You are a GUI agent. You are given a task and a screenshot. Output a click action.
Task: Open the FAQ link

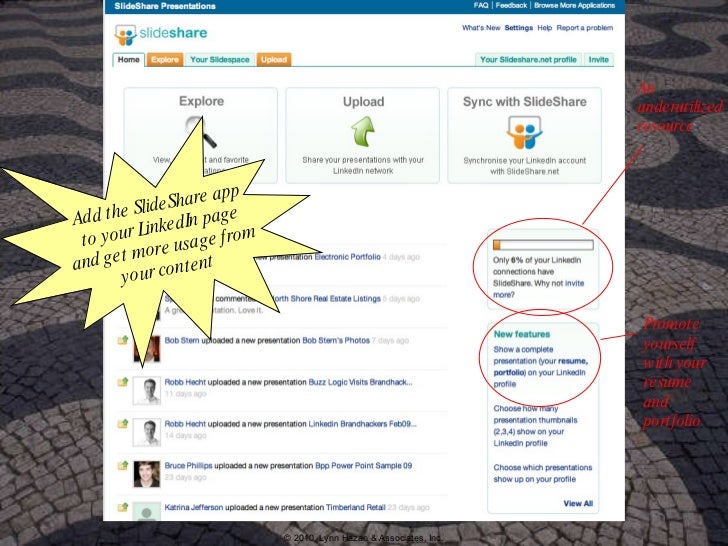tap(481, 5)
